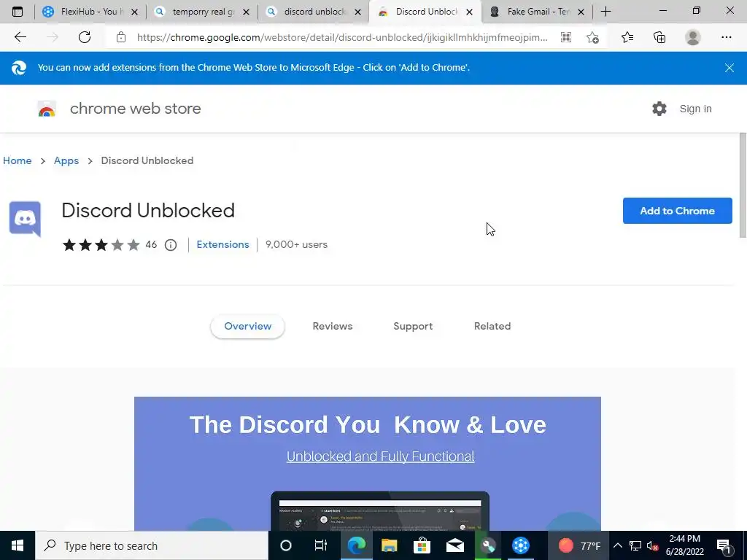The width and height of the screenshot is (747, 560).
Task: Click the chrome web store logo
Action: click(47, 109)
